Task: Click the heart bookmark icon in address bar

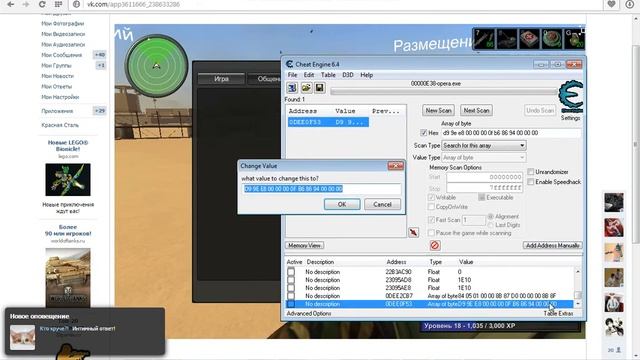Action: (611, 4)
